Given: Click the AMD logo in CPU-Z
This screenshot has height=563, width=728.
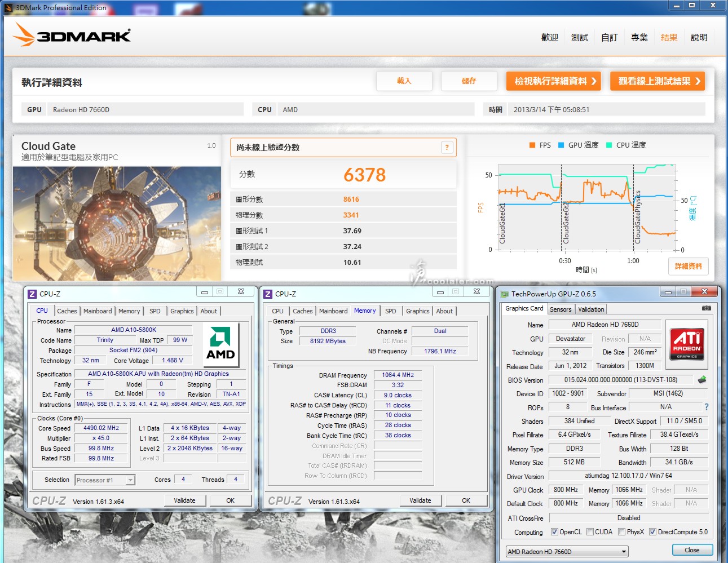Looking at the screenshot, I should tap(220, 344).
